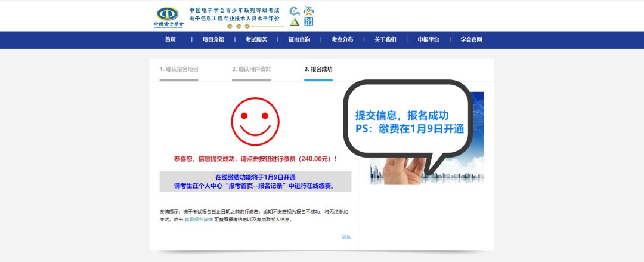Click the 在线缴费功能将于1月9日开通 notice
Viewport: 644px width, 262px height.
255,177
